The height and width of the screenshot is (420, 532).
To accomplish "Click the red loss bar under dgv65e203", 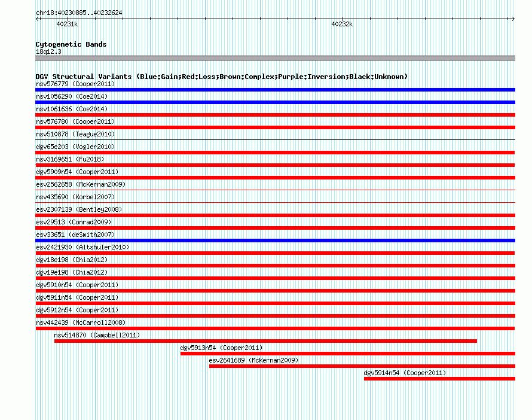I will click(x=275, y=153).
